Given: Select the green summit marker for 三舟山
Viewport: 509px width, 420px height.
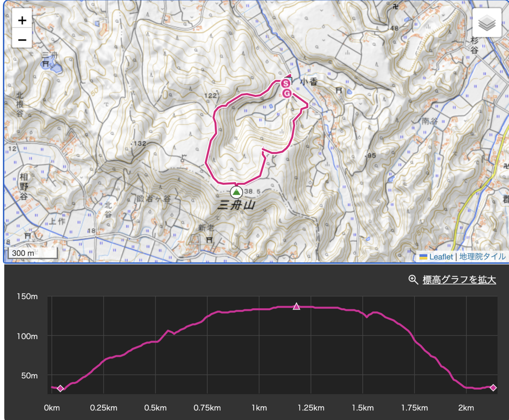Looking at the screenshot, I should [236, 192].
